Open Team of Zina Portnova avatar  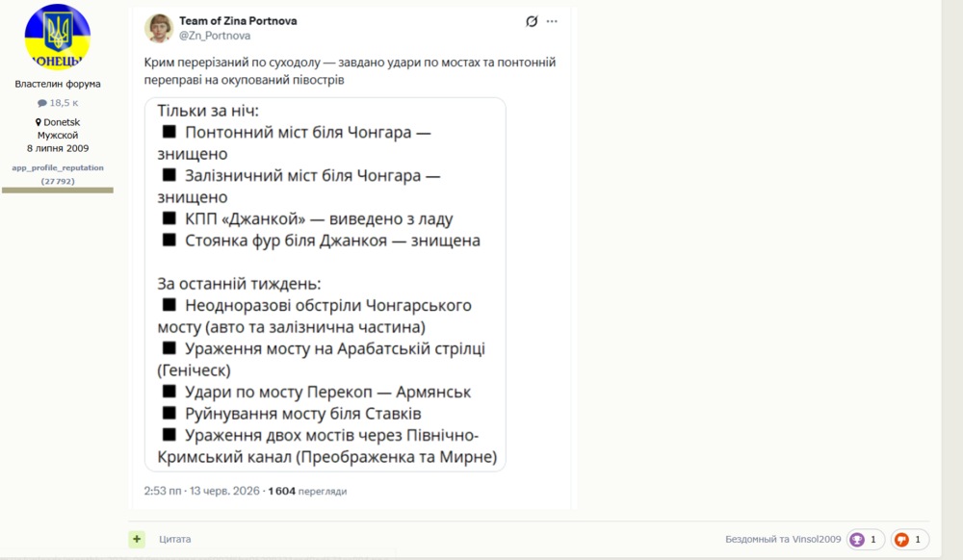(x=159, y=28)
